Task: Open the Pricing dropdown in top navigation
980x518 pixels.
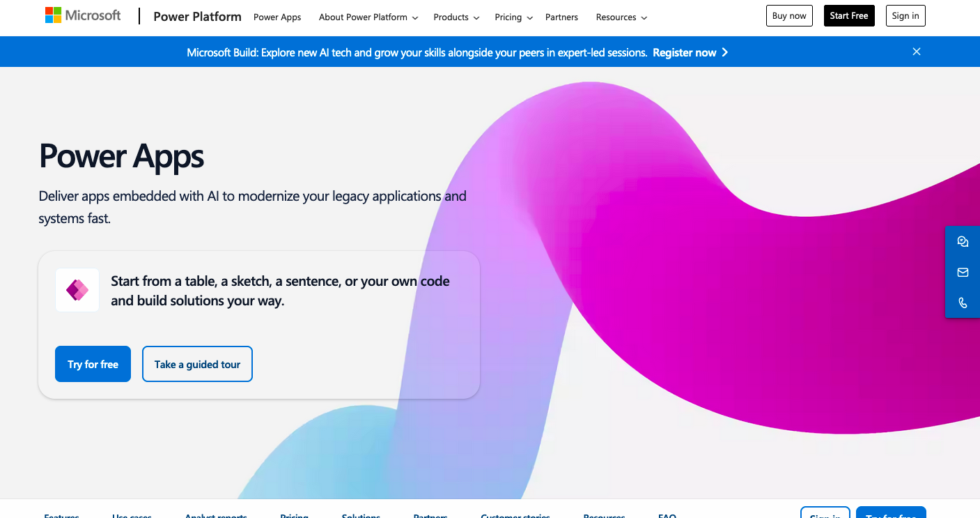Action: (513, 17)
